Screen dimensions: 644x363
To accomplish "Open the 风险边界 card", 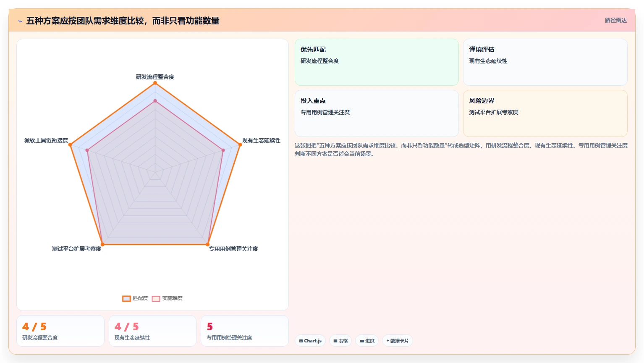I will pos(545,113).
